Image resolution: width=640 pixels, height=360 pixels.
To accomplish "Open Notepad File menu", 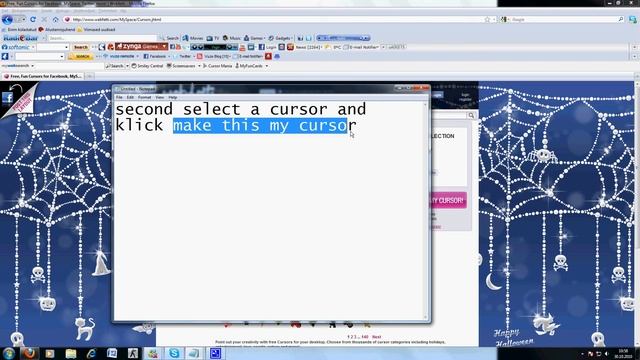I will coord(119,97).
